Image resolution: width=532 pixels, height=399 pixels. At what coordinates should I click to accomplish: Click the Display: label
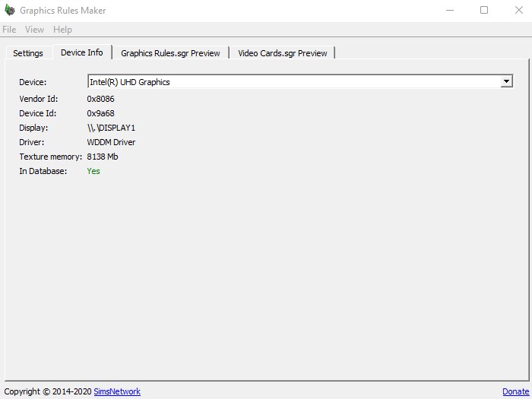tap(33, 128)
